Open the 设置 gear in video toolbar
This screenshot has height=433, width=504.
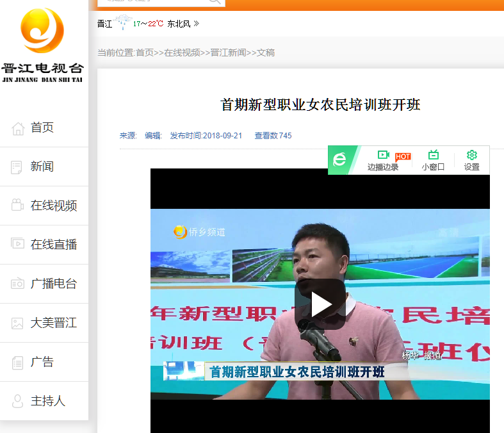point(472,155)
